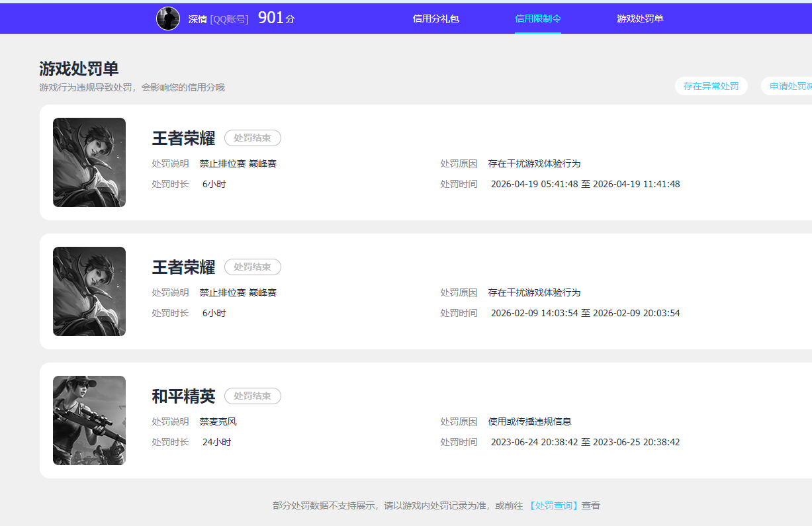This screenshot has height=526, width=812.
Task: Click the 游戏处罚单 page heading
Action: 79,69
